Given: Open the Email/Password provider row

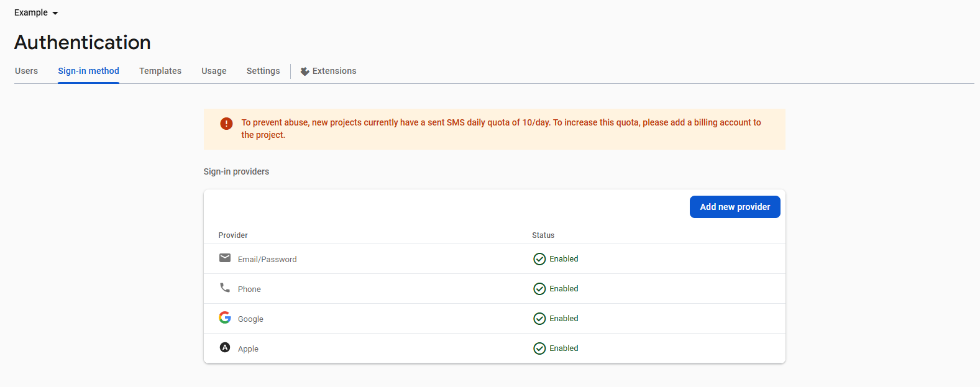Looking at the screenshot, I should pyautogui.click(x=267, y=259).
